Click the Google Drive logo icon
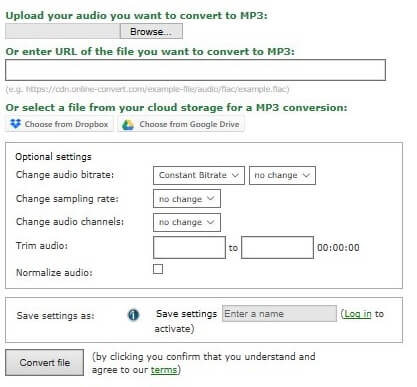The image size is (417, 387). [x=128, y=125]
